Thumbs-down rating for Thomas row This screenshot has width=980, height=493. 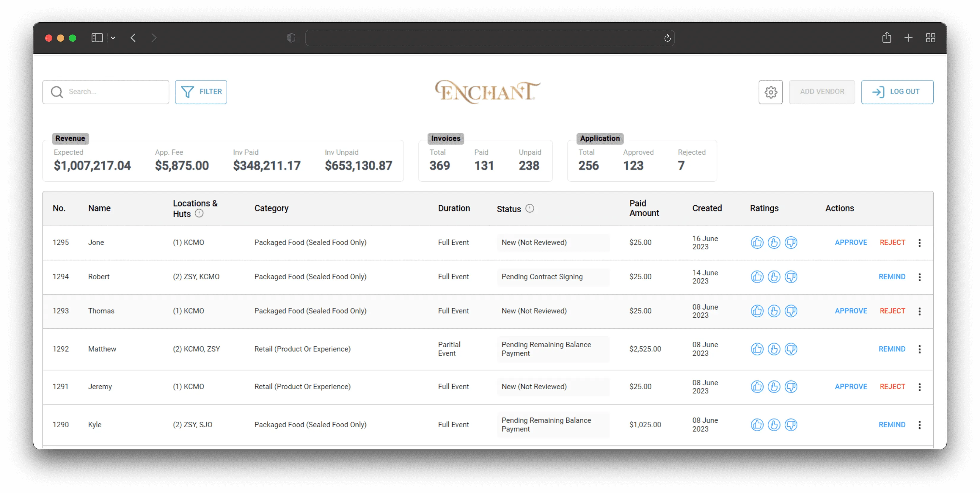[791, 311]
